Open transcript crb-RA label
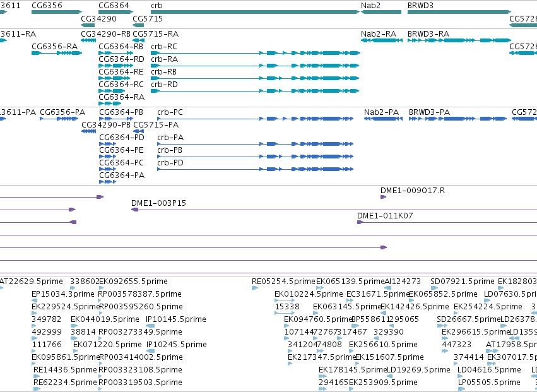The height and width of the screenshot is (392, 537). (x=164, y=59)
